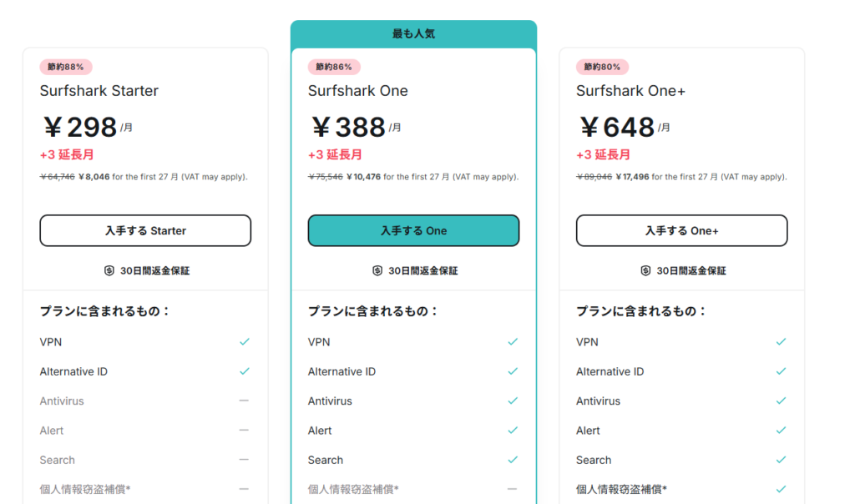The width and height of the screenshot is (855, 504).
Task: Click the VPN checkmark in Starter plan
Action: (245, 342)
